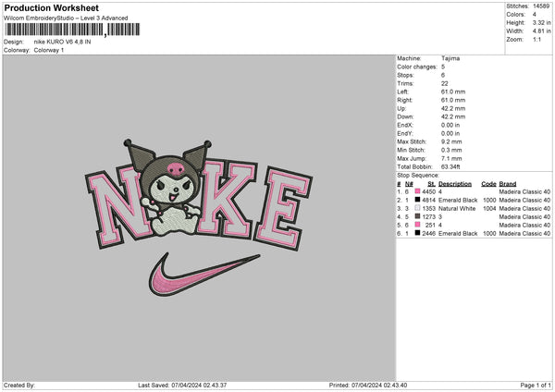Click the "Down:" measurement label
Screen dimensions: 555x392
[x=405, y=116]
